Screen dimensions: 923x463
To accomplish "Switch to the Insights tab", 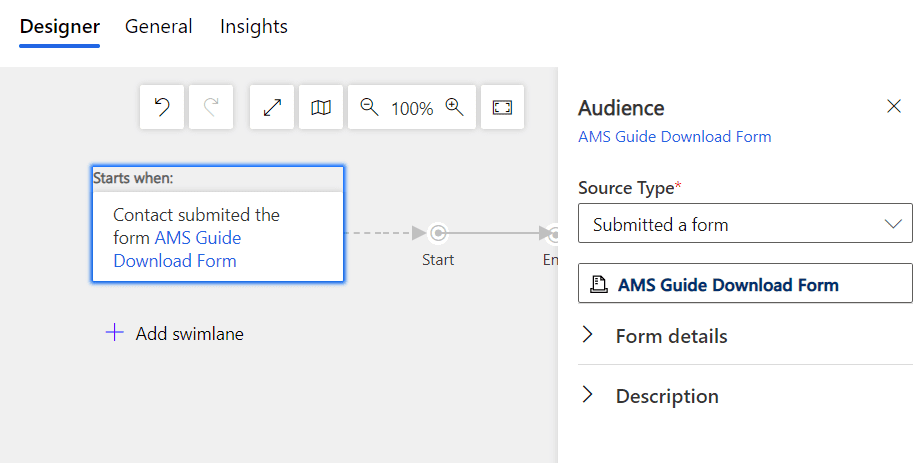I will point(254,26).
